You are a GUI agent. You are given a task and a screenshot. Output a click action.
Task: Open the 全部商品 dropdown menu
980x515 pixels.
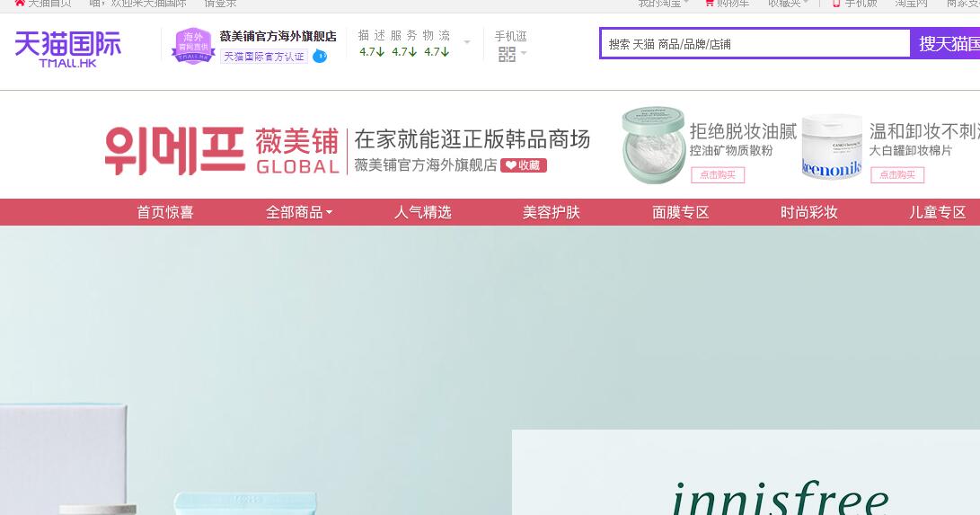[x=299, y=212]
